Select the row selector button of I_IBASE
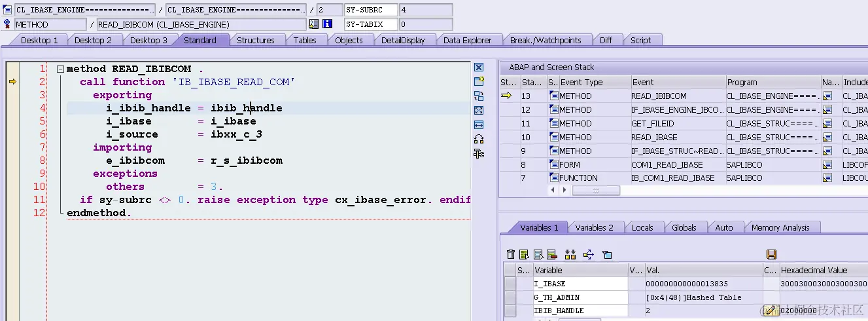 coord(510,284)
